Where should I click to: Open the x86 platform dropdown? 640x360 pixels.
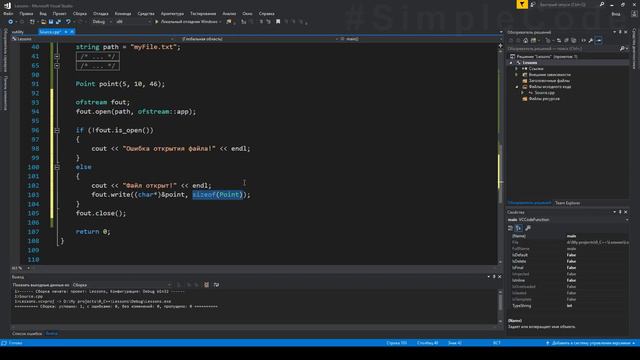[x=133, y=22]
